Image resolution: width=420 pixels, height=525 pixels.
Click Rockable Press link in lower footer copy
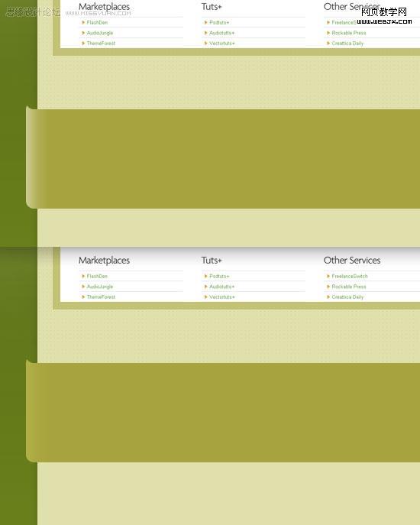(x=349, y=287)
